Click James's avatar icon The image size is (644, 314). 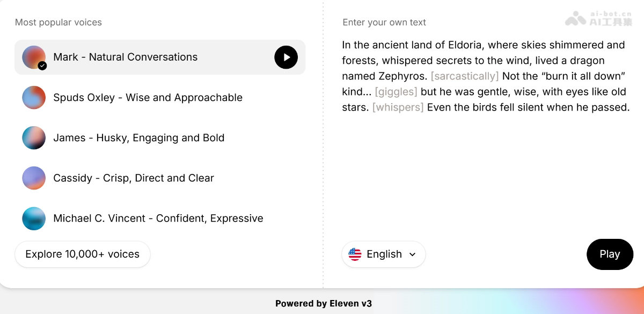34,138
